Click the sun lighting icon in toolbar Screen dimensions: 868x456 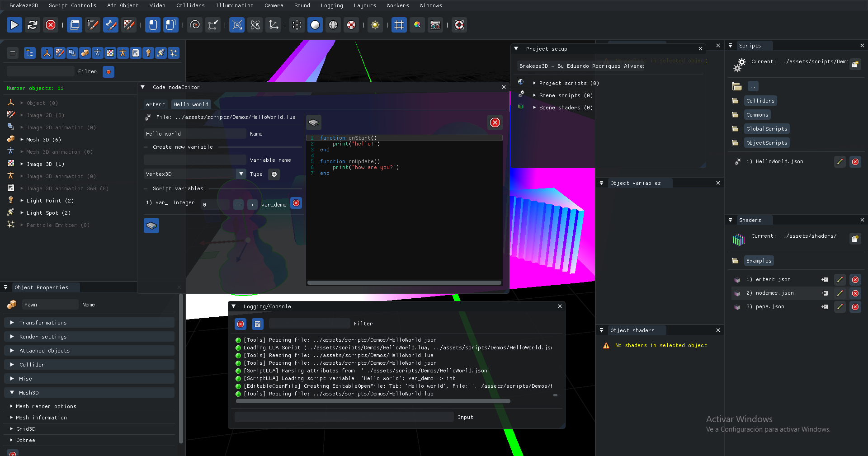pyautogui.click(x=375, y=25)
